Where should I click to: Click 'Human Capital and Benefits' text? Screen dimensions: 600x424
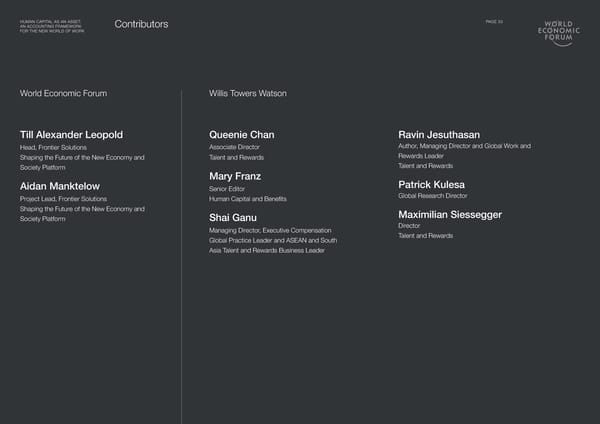point(248,199)
